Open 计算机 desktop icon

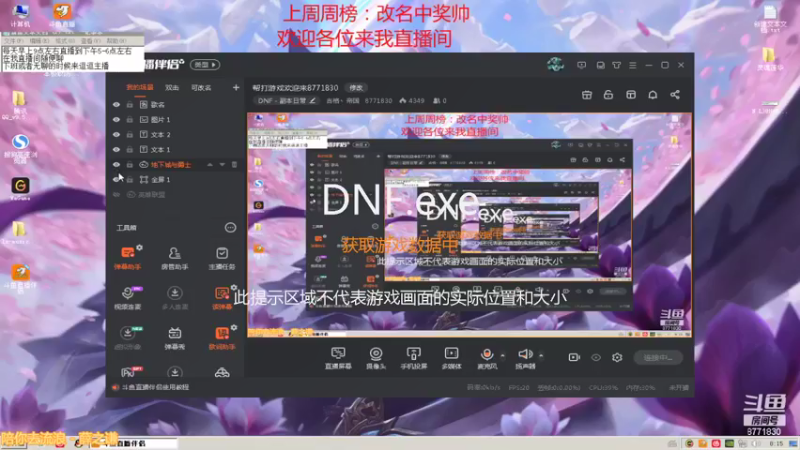[20, 14]
